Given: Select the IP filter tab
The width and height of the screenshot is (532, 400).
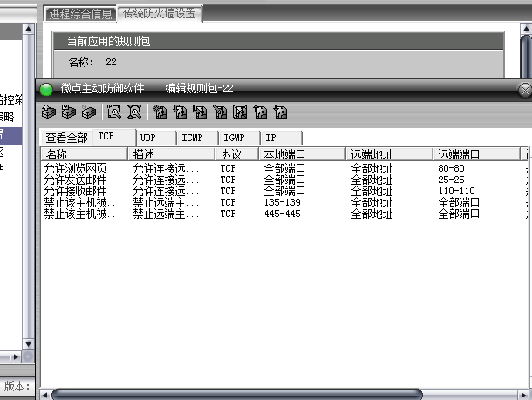Looking at the screenshot, I should 281,138.
